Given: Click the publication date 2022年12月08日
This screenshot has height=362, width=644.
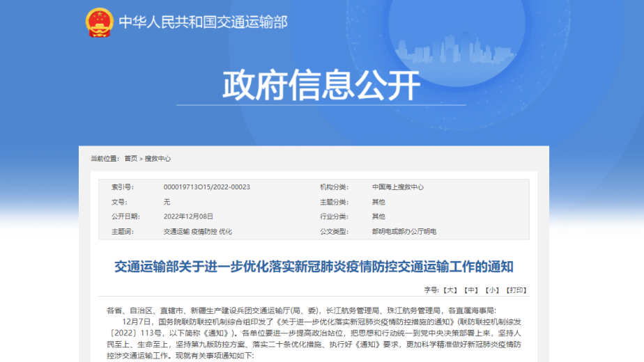Looking at the screenshot, I should [188, 217].
